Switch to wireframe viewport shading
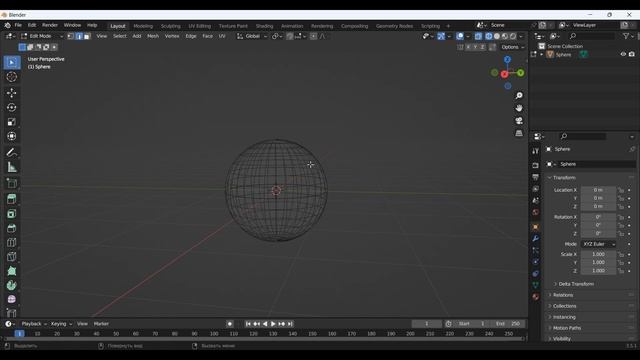Image resolution: width=640 pixels, height=360 pixels. click(x=489, y=36)
